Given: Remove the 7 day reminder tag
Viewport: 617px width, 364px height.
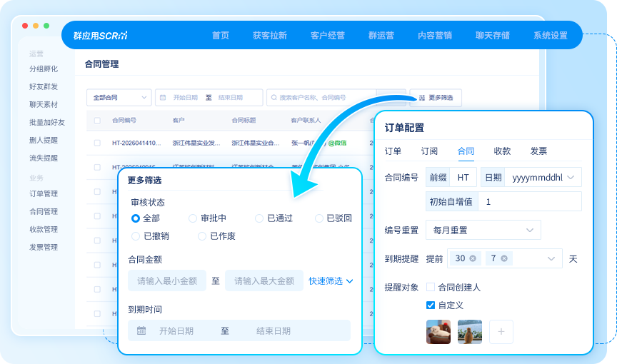Looking at the screenshot, I should (x=504, y=258).
